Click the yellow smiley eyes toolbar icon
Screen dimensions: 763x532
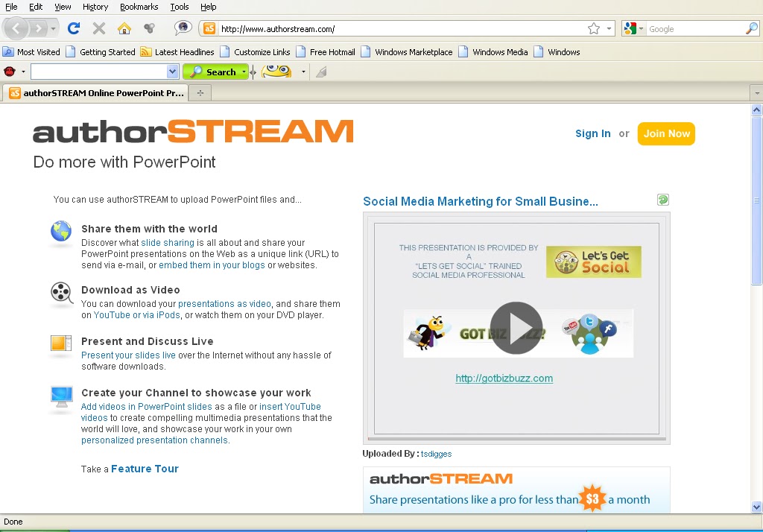pyautogui.click(x=276, y=72)
